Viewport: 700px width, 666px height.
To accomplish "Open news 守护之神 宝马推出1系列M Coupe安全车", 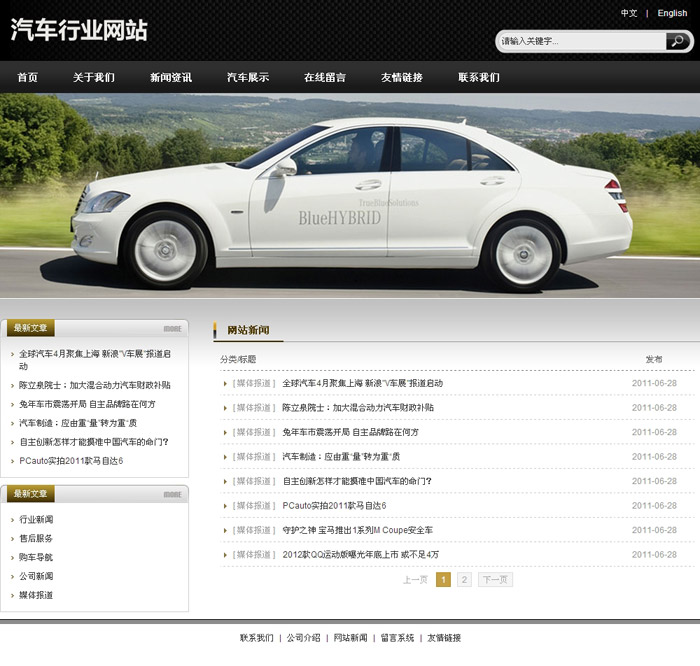I will coord(357,530).
